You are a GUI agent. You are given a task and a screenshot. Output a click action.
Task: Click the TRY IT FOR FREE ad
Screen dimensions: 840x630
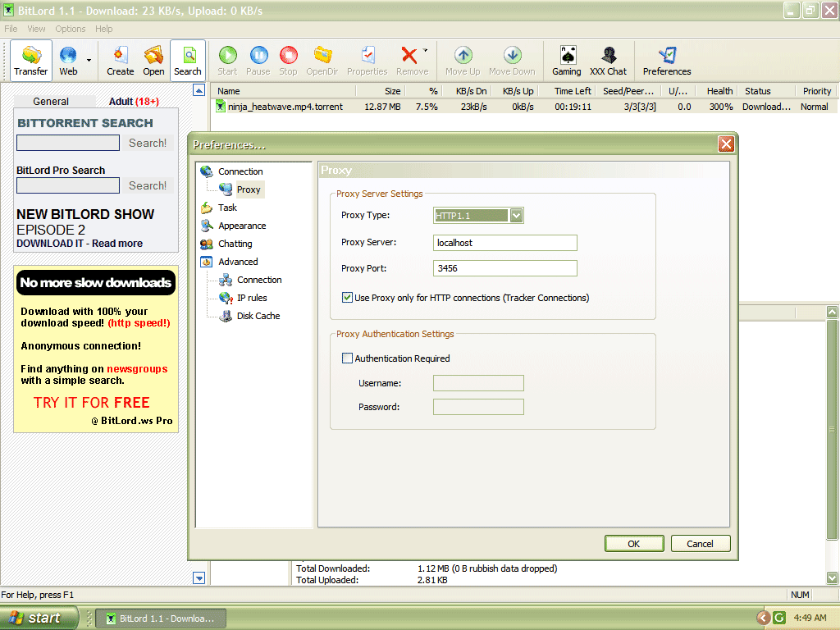pos(92,402)
